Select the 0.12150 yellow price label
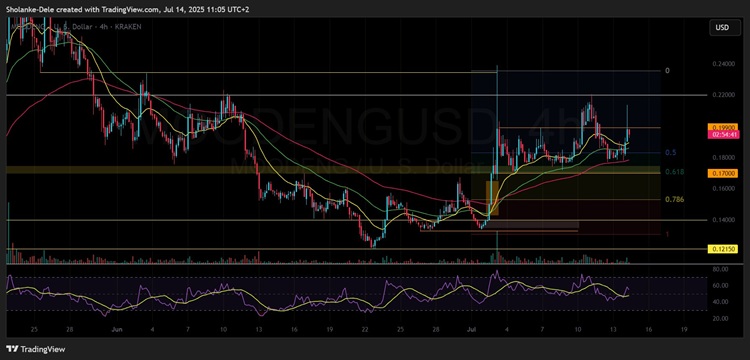The height and width of the screenshot is (360, 750). pos(722,249)
